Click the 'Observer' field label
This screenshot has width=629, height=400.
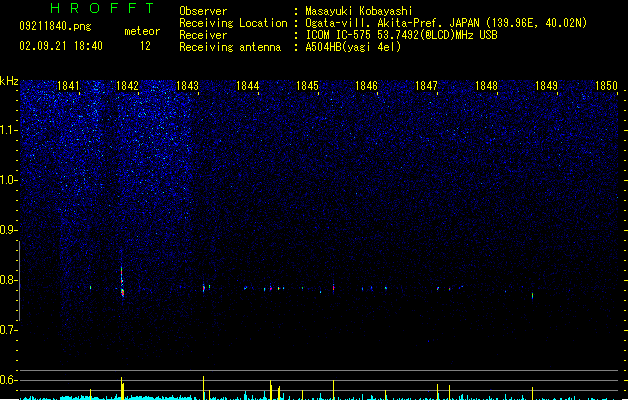(x=203, y=11)
